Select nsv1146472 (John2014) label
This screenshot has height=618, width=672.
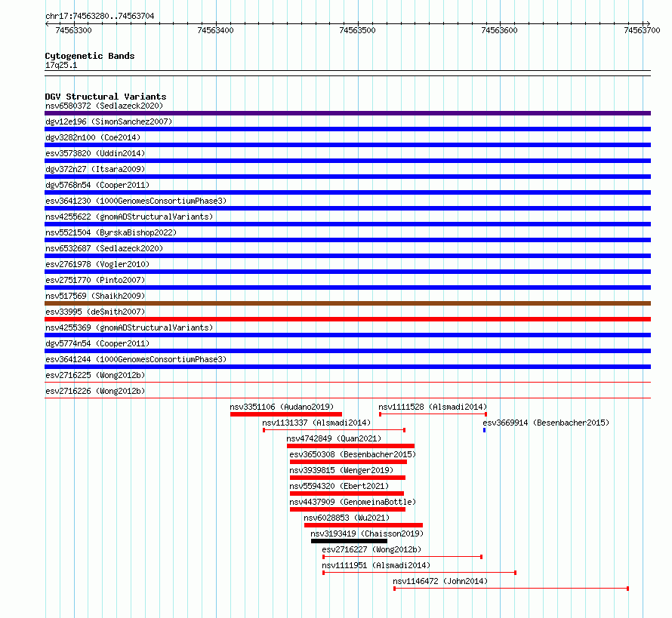pyautogui.click(x=440, y=581)
